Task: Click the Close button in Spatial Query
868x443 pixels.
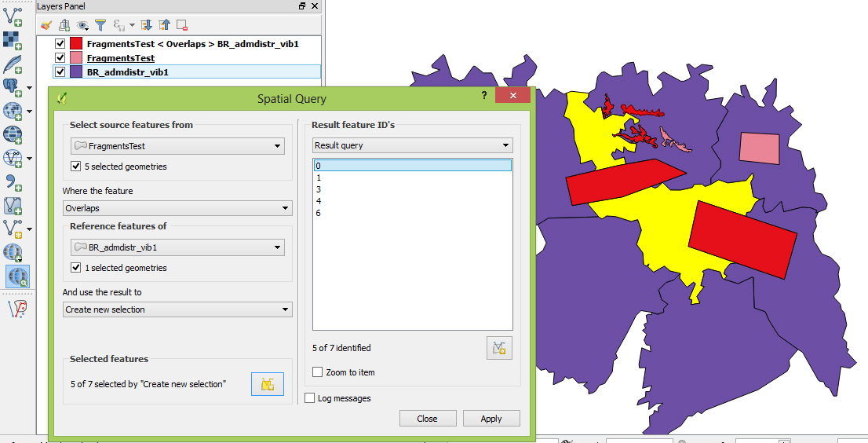Action: (x=428, y=419)
